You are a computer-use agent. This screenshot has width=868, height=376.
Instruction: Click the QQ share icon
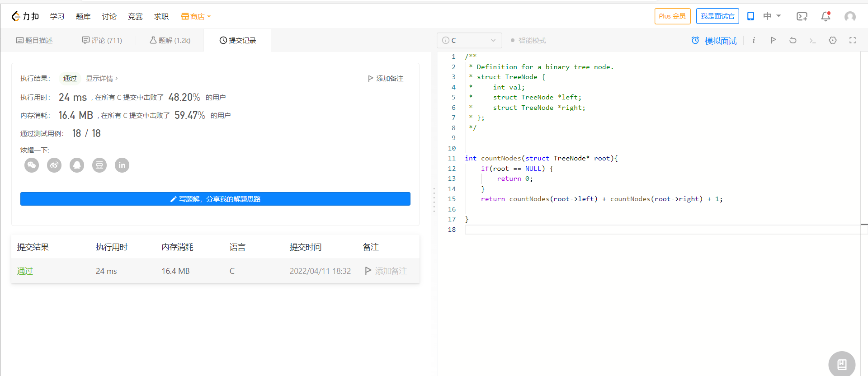point(77,165)
